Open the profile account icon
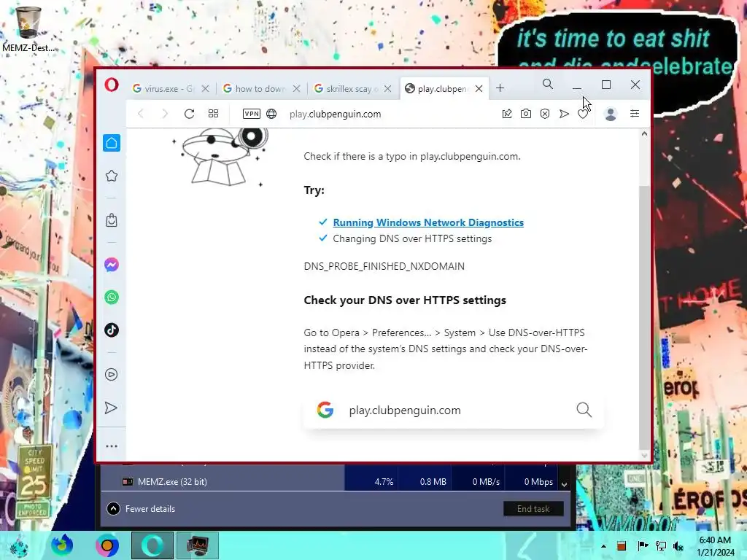Image resolution: width=747 pixels, height=560 pixels. coord(611,114)
